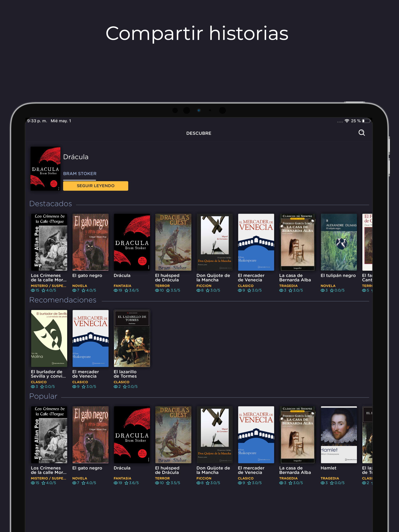Click the Recomendaciones section heading

click(63, 300)
